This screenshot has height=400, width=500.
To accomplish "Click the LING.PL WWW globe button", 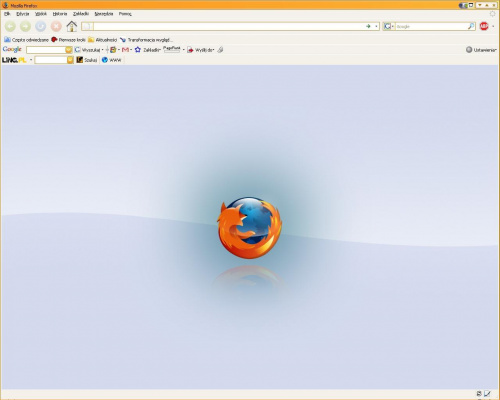I will (112, 60).
